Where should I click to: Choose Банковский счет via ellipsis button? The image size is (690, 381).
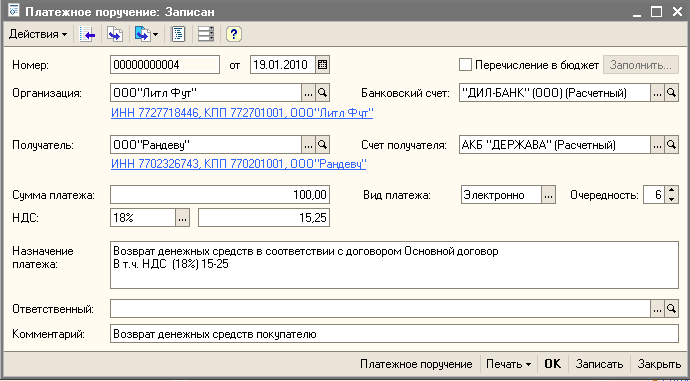pos(657,93)
